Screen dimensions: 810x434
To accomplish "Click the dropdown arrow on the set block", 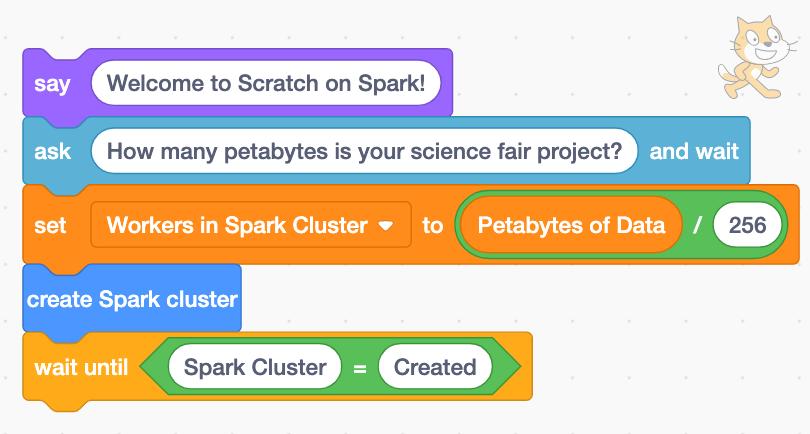I will coord(386,226).
